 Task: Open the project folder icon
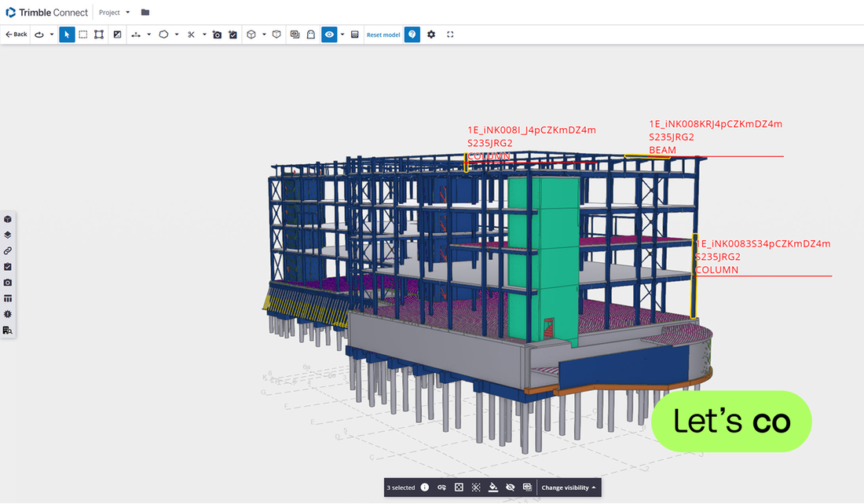coord(145,12)
